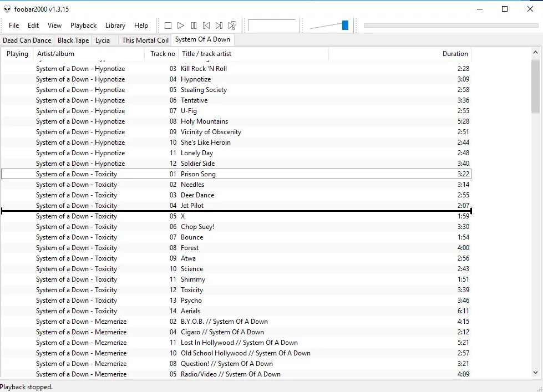The height and width of the screenshot is (392, 543).
Task: Select track X from Toxicity
Action: [236, 216]
